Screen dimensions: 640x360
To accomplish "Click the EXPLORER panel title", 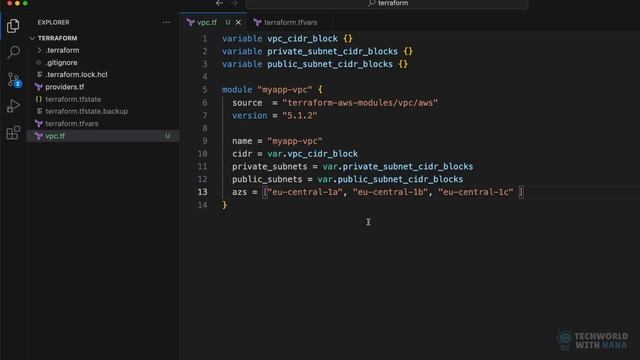I will [53, 22].
